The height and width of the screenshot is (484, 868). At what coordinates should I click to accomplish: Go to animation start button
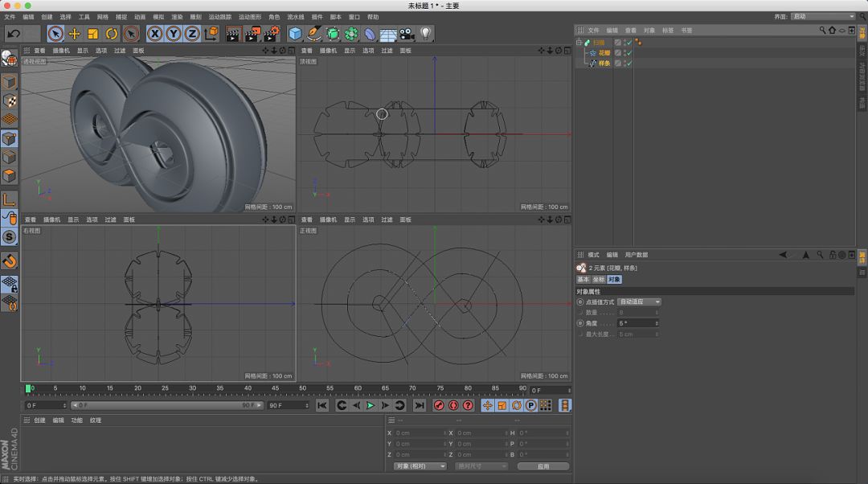[321, 405]
